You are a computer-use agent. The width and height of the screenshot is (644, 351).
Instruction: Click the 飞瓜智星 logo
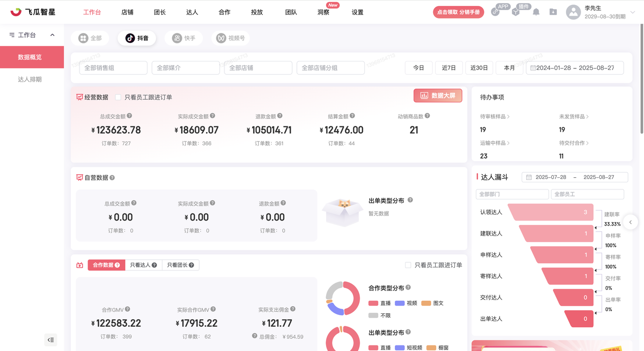click(33, 12)
